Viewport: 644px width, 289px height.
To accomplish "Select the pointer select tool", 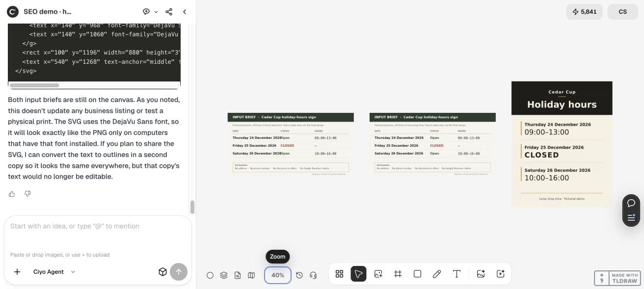I will pyautogui.click(x=358, y=274).
